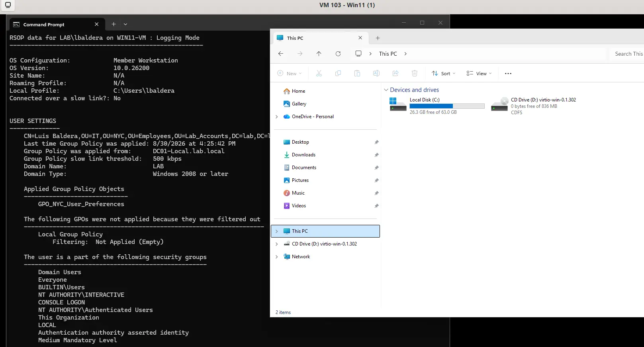Add a new Command Prompt tab

tap(114, 24)
